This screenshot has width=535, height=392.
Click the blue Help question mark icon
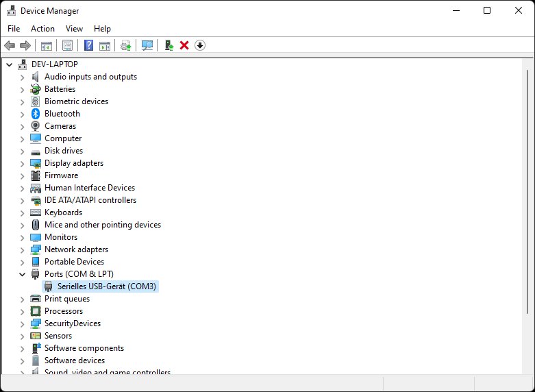[88, 45]
